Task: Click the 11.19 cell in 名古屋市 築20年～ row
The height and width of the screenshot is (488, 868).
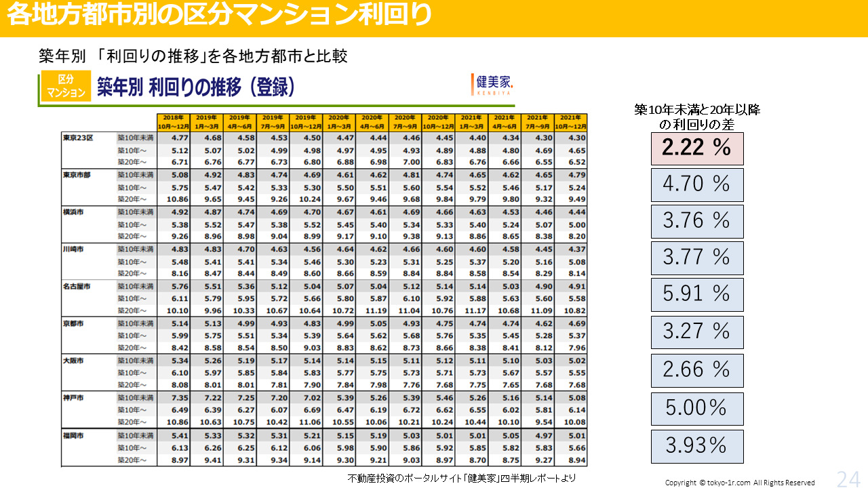Action: pos(376,311)
